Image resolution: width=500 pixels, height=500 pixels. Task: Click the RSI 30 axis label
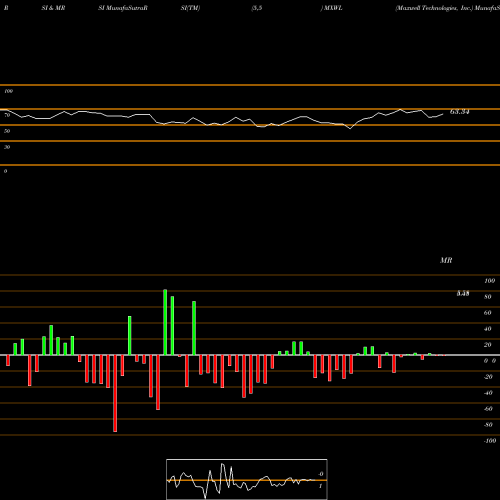[7, 147]
